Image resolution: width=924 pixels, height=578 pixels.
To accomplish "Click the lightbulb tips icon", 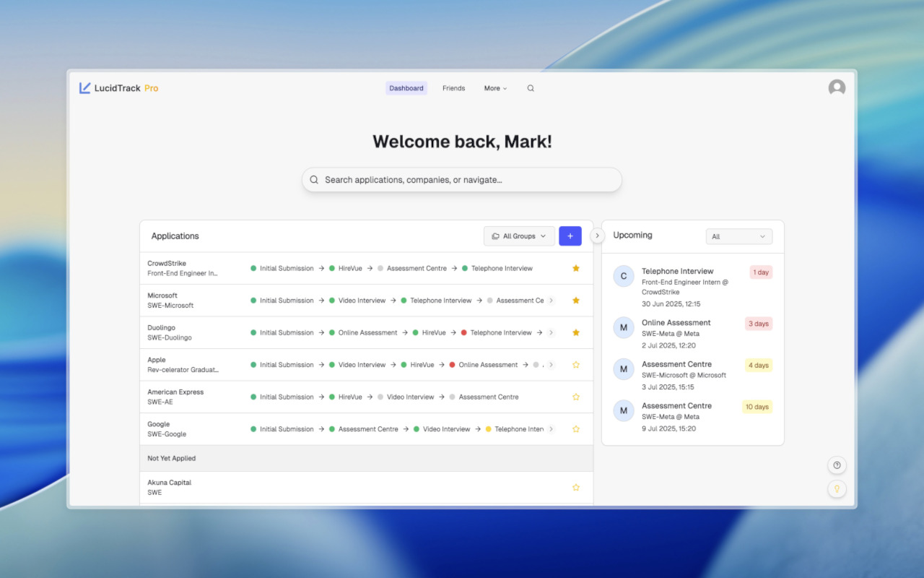I will point(837,488).
